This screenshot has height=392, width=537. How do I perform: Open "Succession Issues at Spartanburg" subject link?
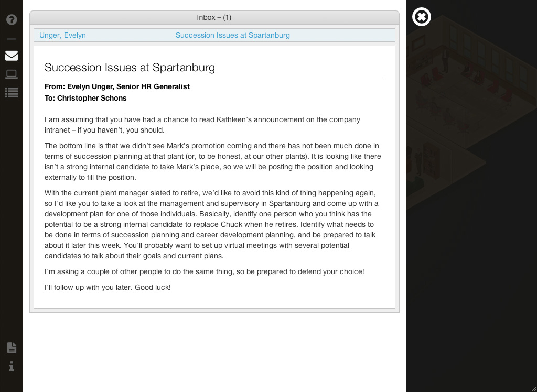(232, 35)
